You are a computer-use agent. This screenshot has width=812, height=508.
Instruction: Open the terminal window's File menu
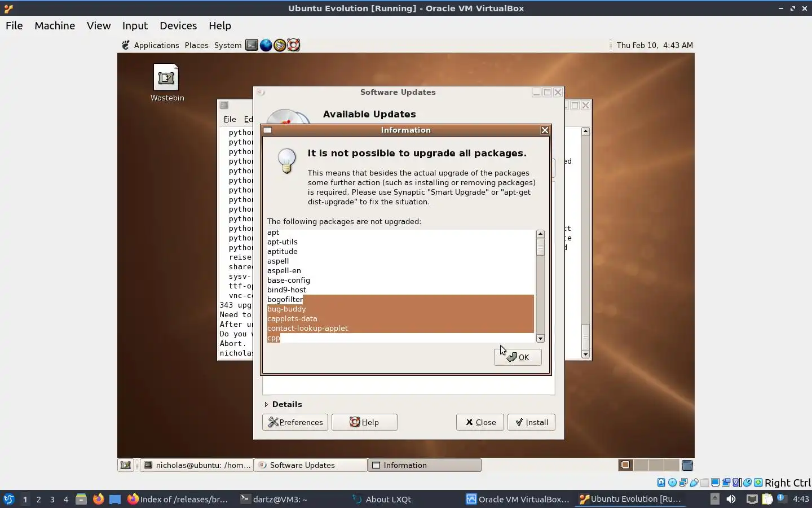click(x=230, y=119)
